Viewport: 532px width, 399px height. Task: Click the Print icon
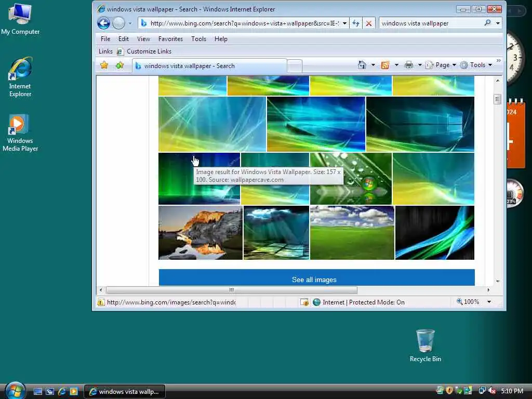[x=409, y=65]
